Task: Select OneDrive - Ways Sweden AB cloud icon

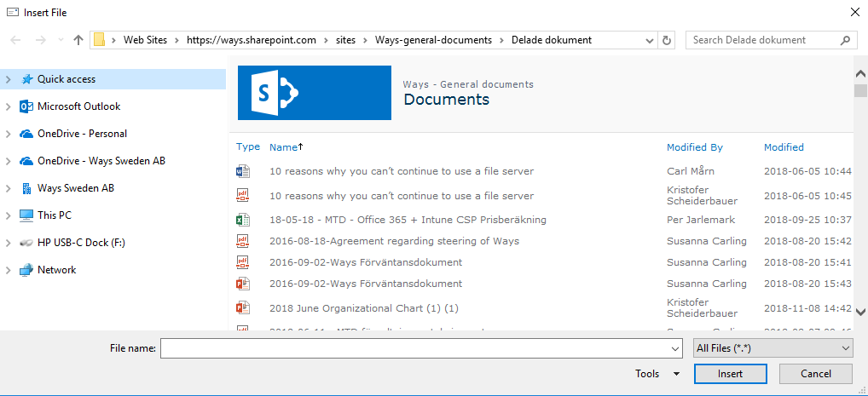Action: tap(26, 161)
